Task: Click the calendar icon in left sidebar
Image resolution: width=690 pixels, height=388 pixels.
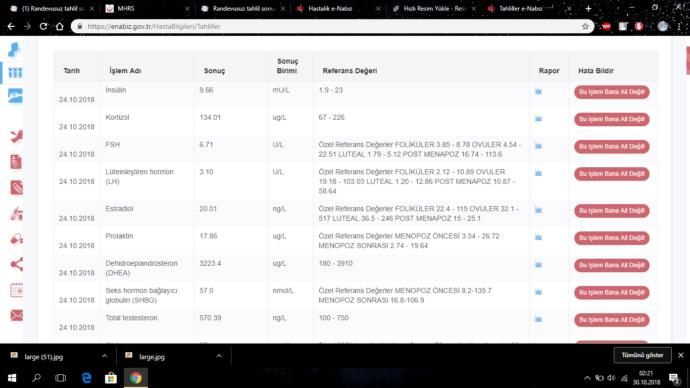Action: point(16,290)
